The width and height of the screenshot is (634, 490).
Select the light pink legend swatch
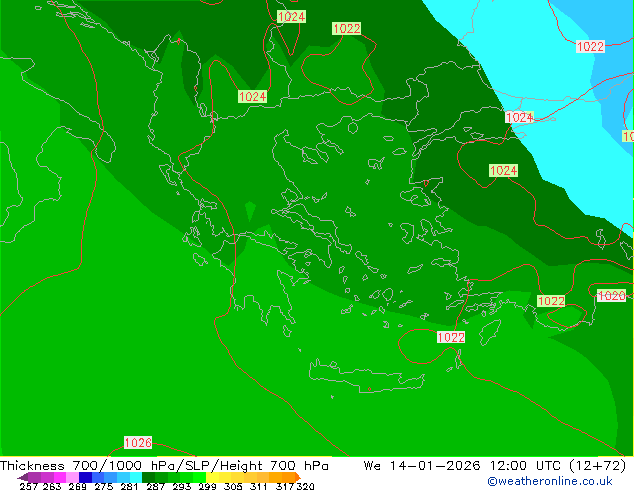pos(72,477)
